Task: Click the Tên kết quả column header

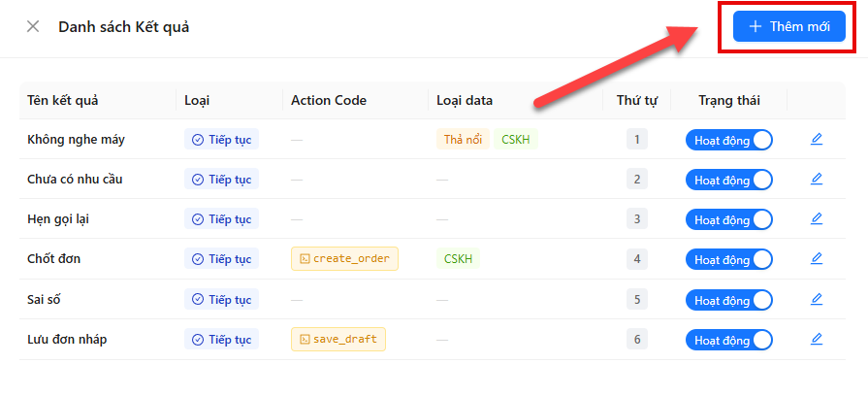Action: tap(63, 100)
